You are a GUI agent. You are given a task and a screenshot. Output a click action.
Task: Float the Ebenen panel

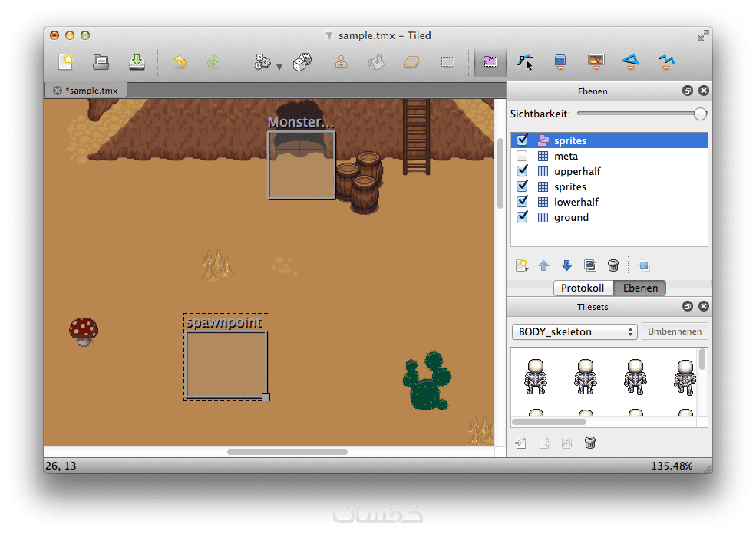[687, 91]
